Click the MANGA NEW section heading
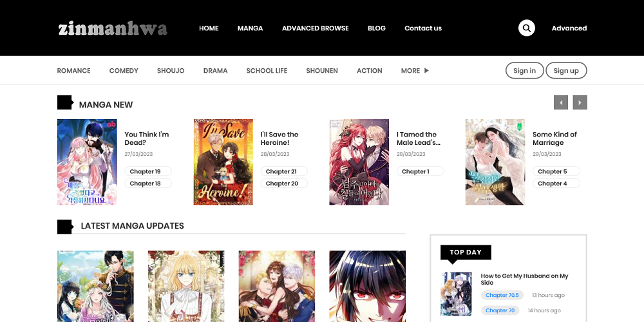Viewport: 644px width, 322px height. pos(106,104)
